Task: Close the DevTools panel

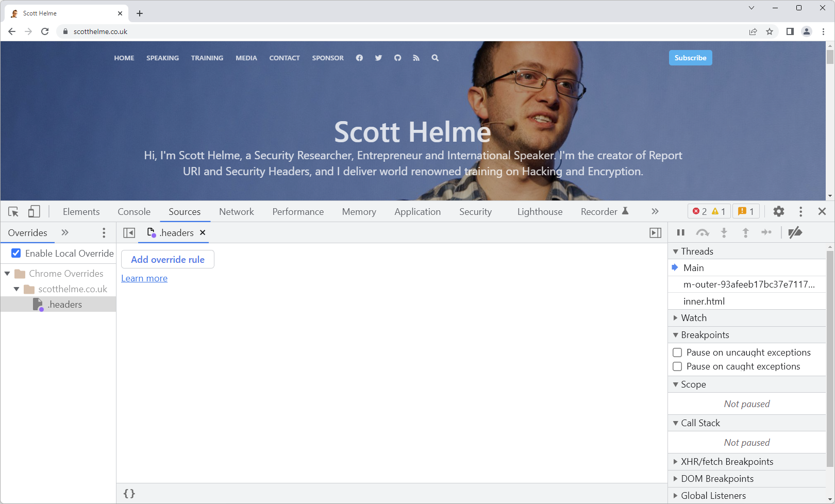Action: coord(822,211)
